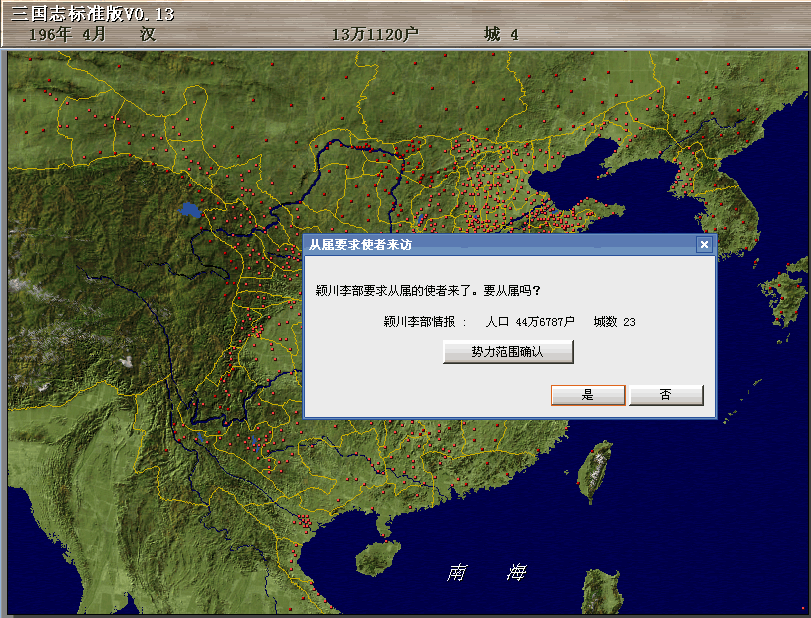Close the 从属要求使者来访 dialog
Screen dimensions: 811x618
pos(704,244)
